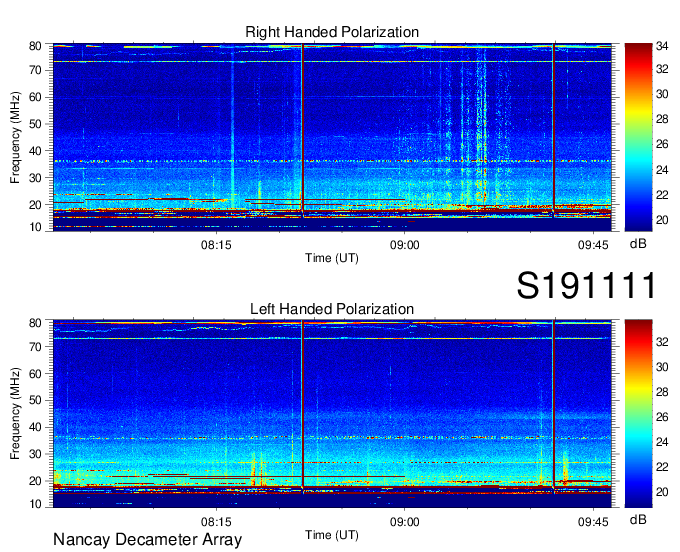Viewport: 680px width, 552px height.
Task: Click the 70 MHz tick of Left Handed plot
Action: [35, 347]
